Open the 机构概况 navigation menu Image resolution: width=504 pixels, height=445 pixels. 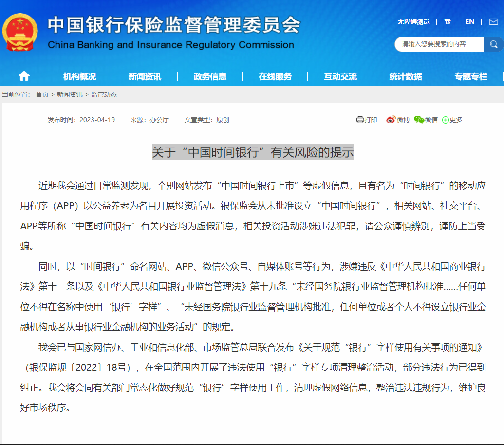[x=79, y=76]
